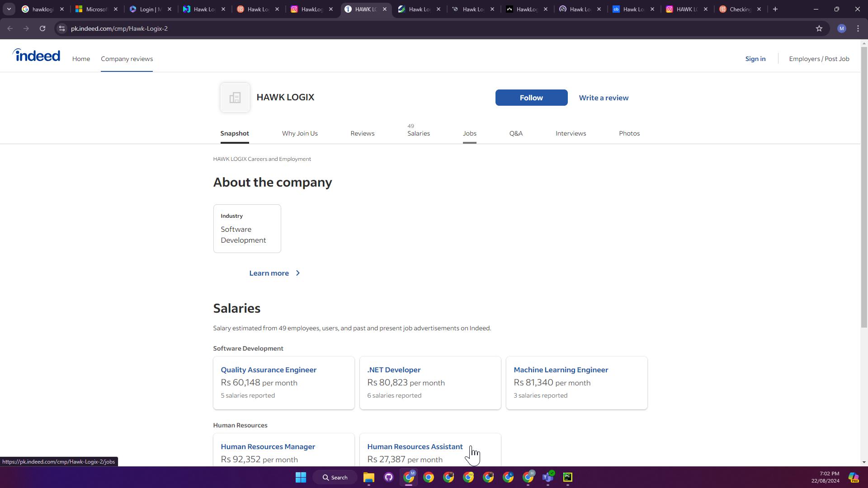This screenshot has width=868, height=488.
Task: Open the Why Join Us tab
Action: (300, 133)
